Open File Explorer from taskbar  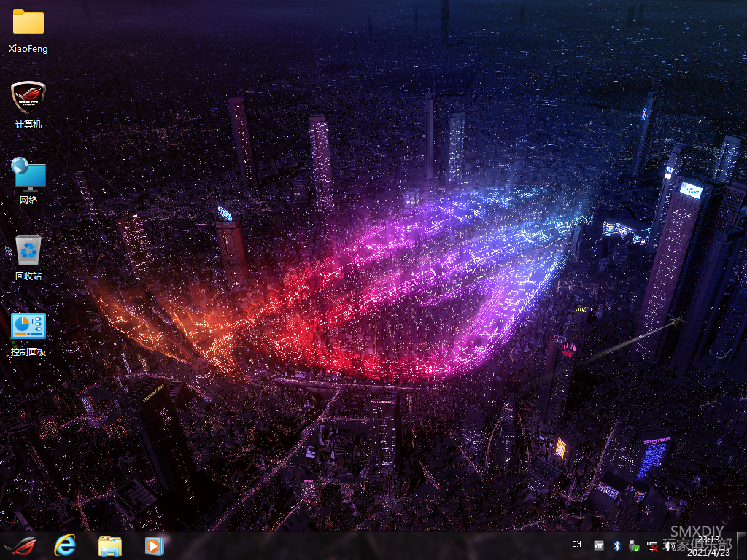pos(110,545)
